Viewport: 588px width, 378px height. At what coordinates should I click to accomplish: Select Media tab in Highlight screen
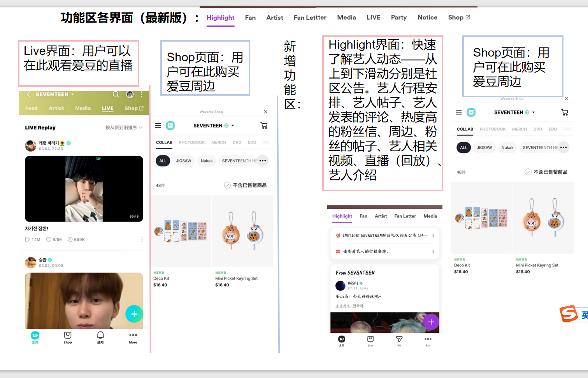pos(430,216)
